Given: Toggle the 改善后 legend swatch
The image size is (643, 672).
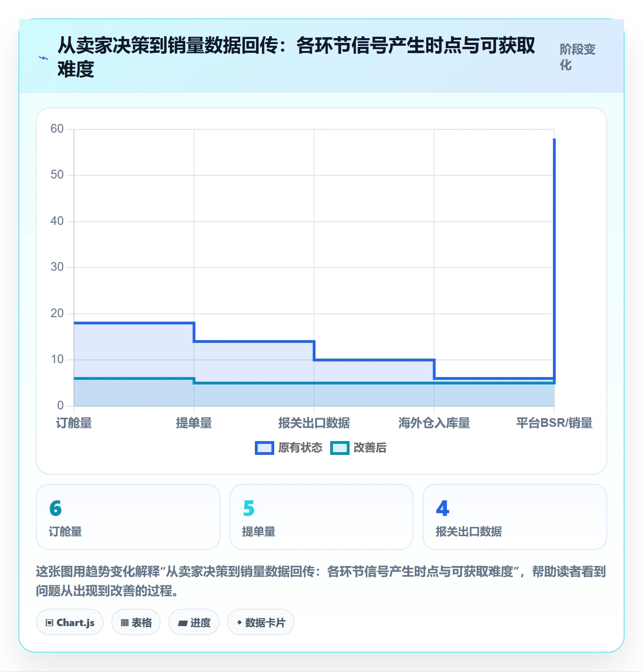Looking at the screenshot, I should coord(340,448).
